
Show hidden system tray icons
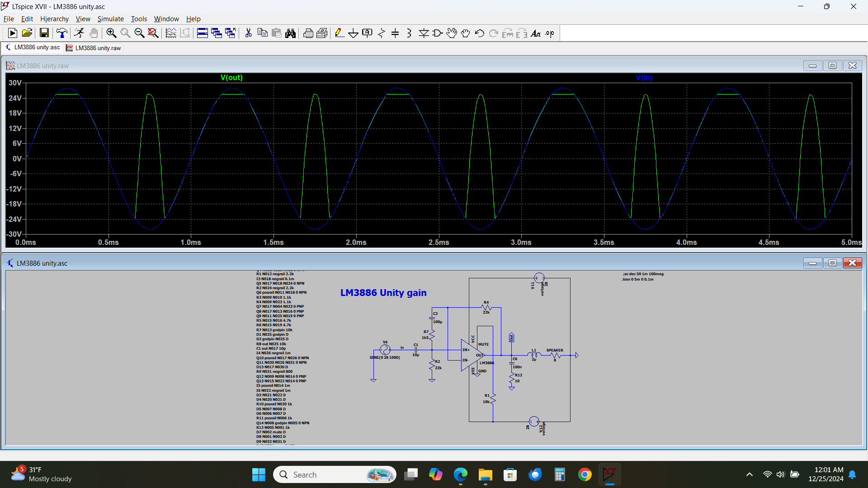(x=749, y=474)
